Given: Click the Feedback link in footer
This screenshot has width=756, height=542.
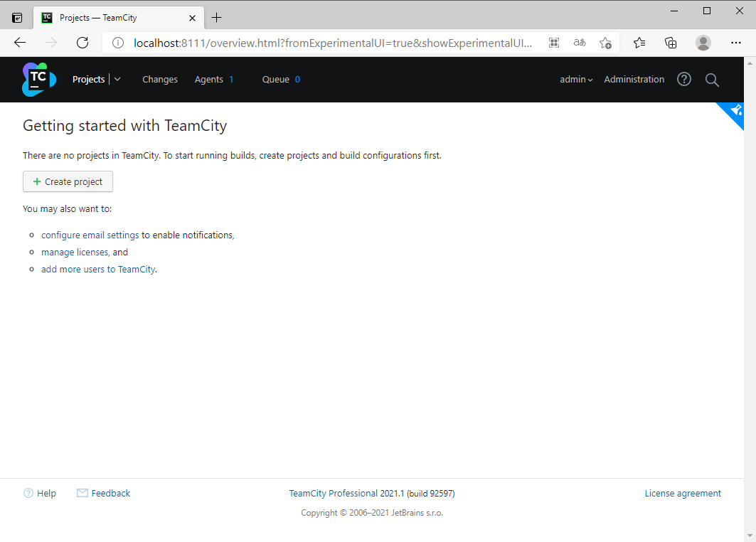Looking at the screenshot, I should coord(111,494).
